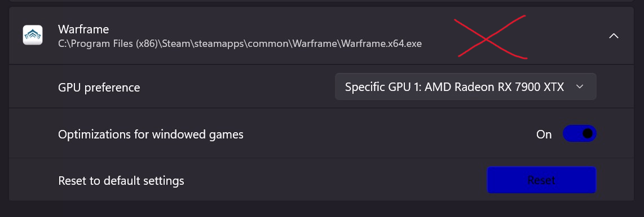
Task: Click "Reset to default settings" label
Action: (121, 181)
